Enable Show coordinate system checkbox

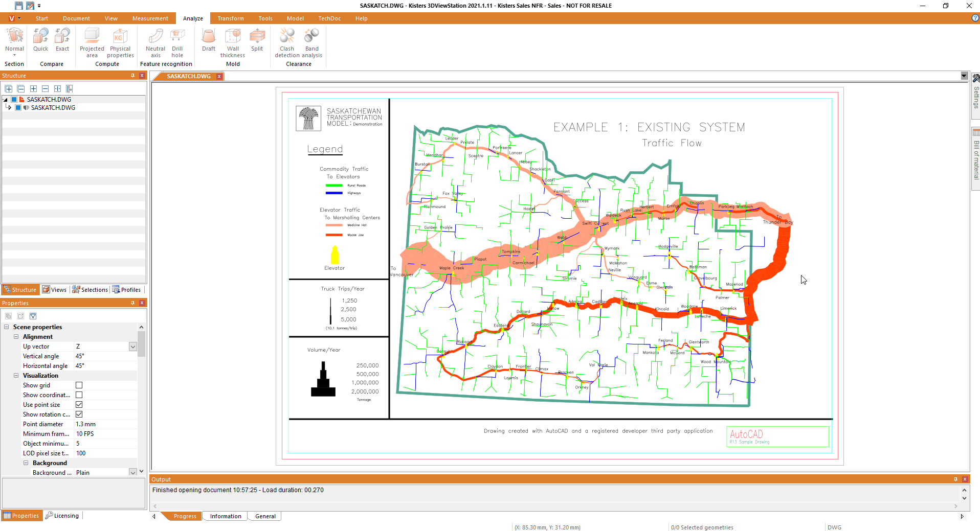(79, 395)
